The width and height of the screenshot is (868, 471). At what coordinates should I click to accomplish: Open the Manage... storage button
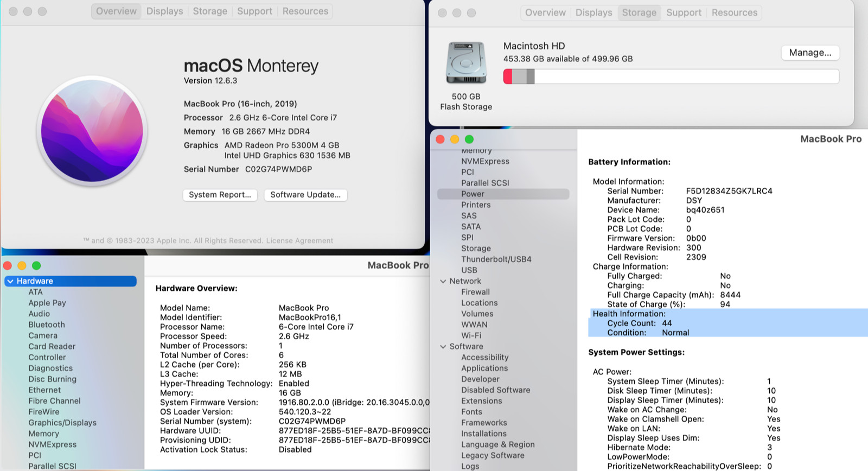tap(810, 53)
